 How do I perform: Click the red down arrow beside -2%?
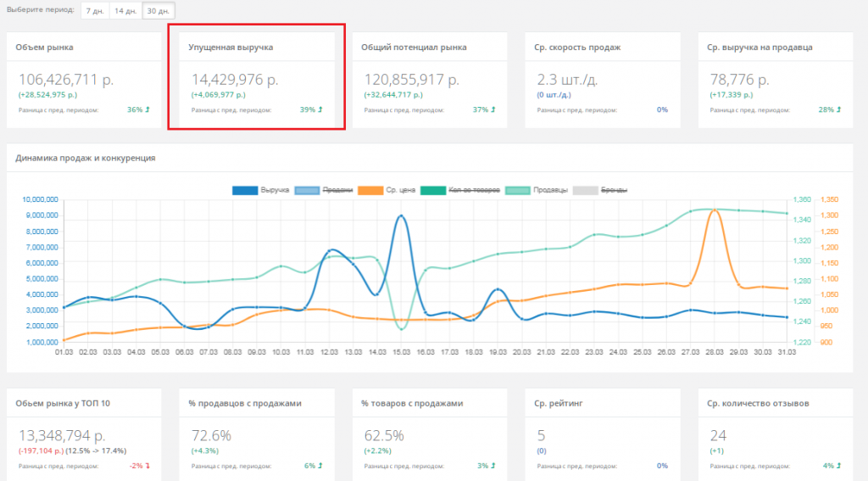pyautogui.click(x=148, y=466)
